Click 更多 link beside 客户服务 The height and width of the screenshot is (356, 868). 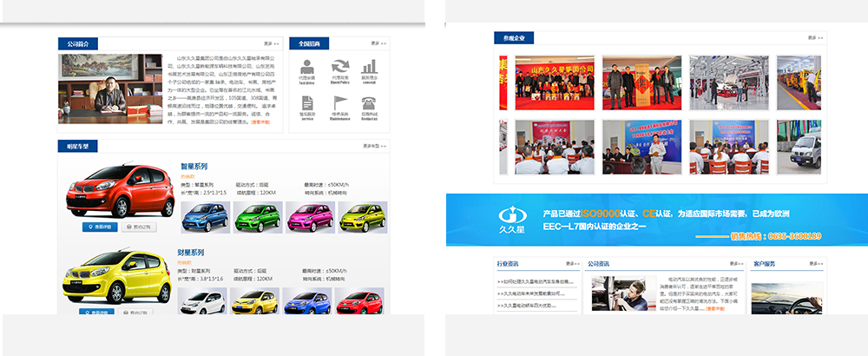click(817, 264)
